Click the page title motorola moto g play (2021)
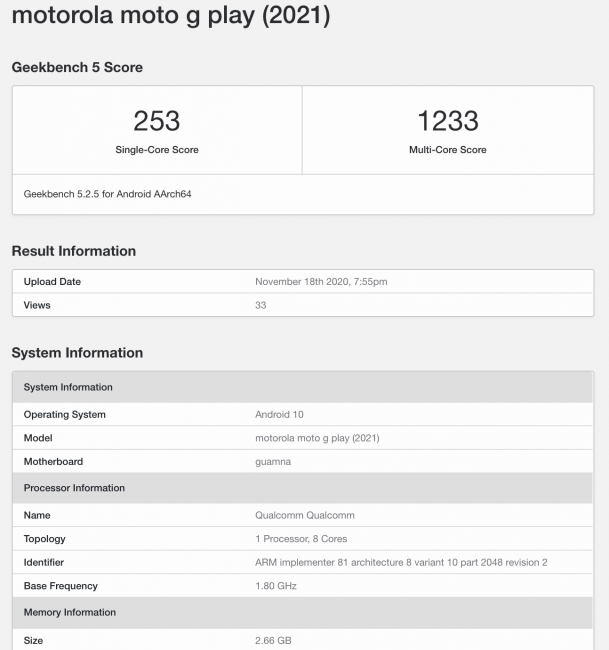The image size is (609, 650). click(x=170, y=17)
